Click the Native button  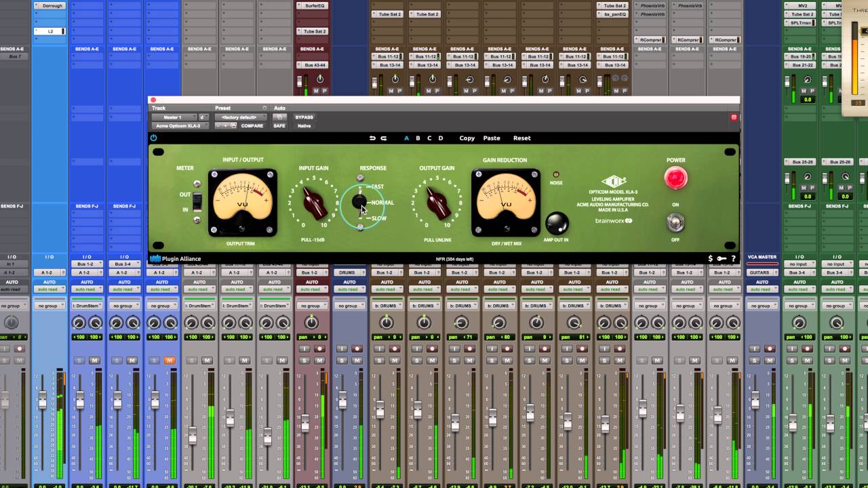tap(304, 125)
